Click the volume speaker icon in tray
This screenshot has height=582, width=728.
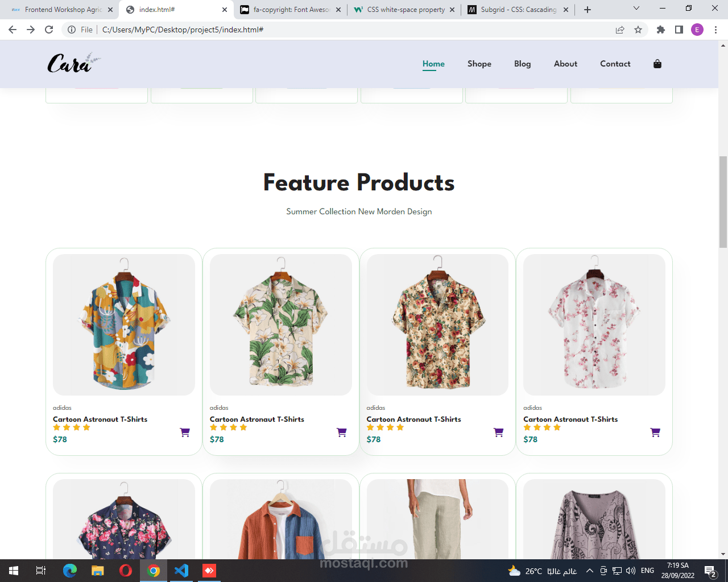tap(631, 571)
